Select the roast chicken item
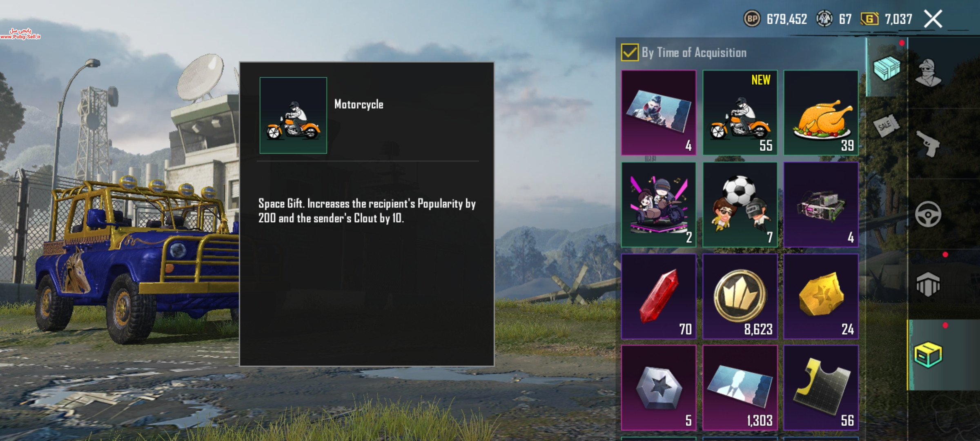This screenshot has width=980, height=441. [821, 113]
